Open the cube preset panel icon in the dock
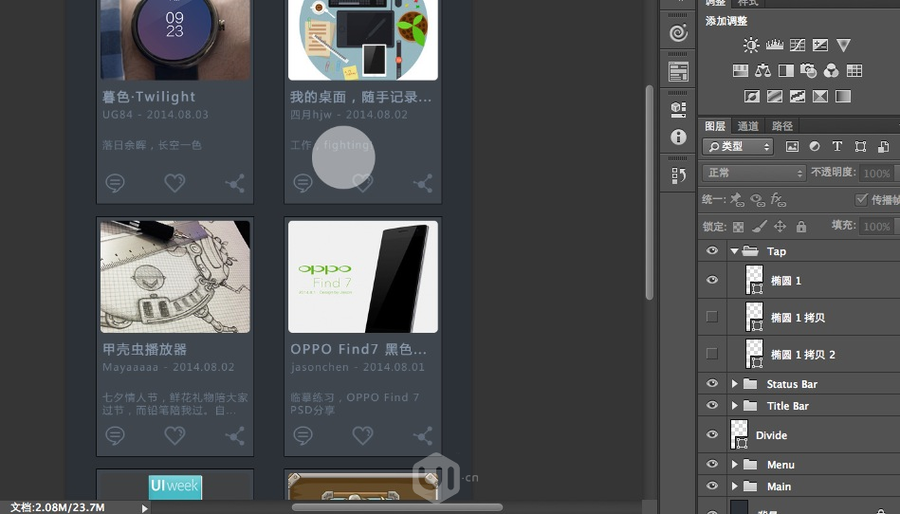 [678, 109]
